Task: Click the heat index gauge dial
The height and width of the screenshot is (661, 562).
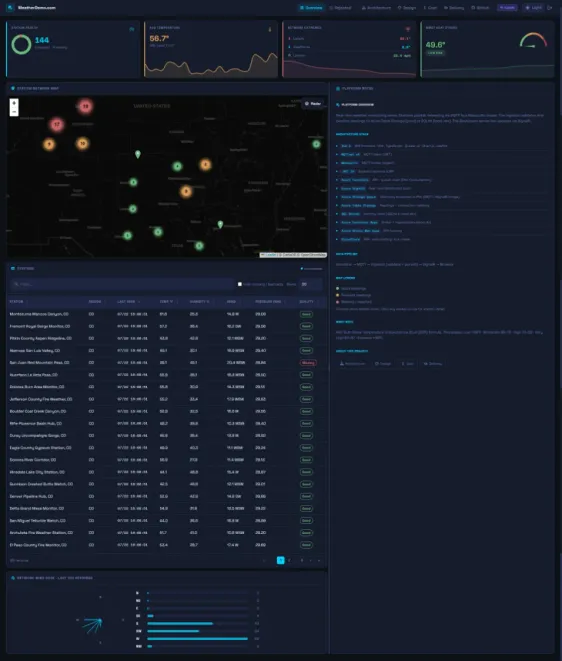Action: click(533, 40)
